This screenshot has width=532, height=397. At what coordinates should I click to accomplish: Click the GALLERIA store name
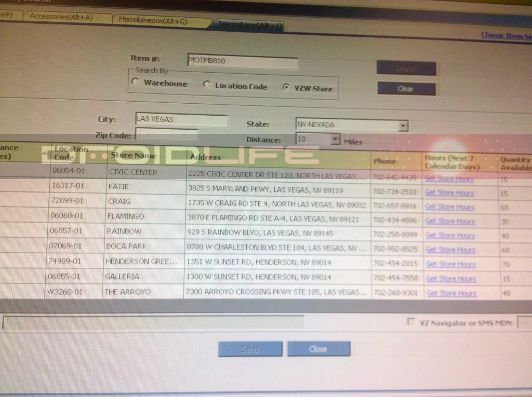[122, 277]
